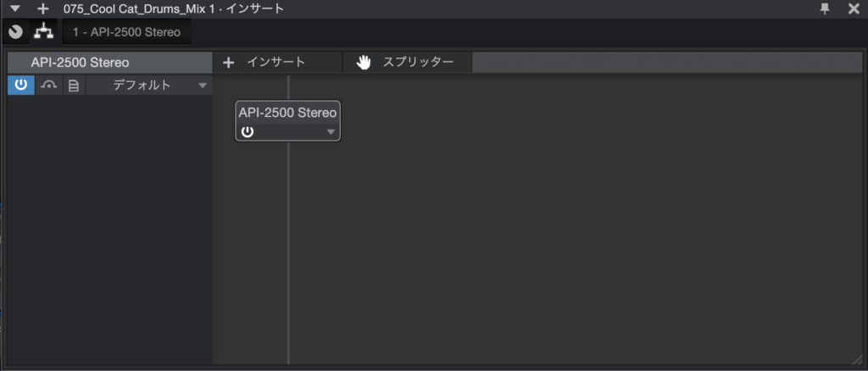Open the preset document icon
The height and width of the screenshot is (371, 868).
pos(73,86)
